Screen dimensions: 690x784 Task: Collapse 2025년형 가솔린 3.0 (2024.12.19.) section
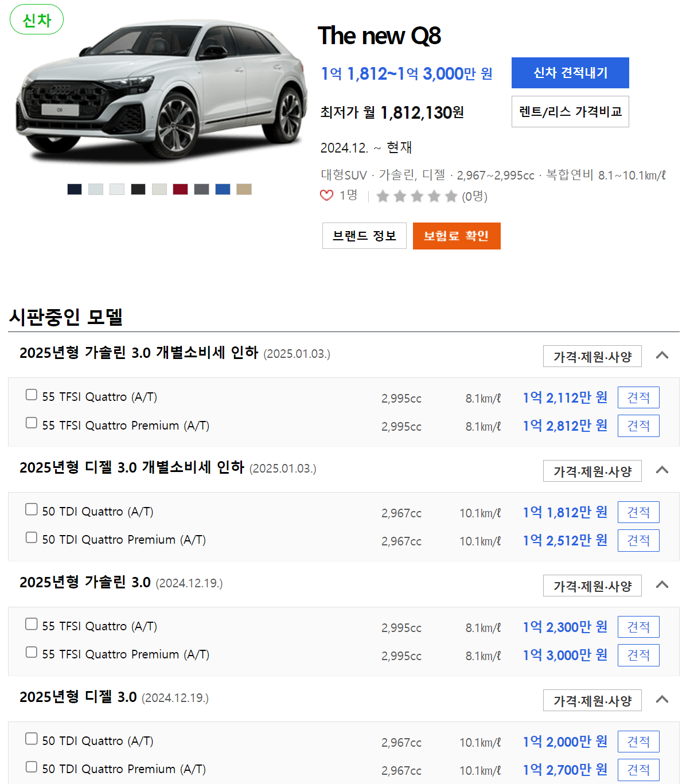click(662, 584)
